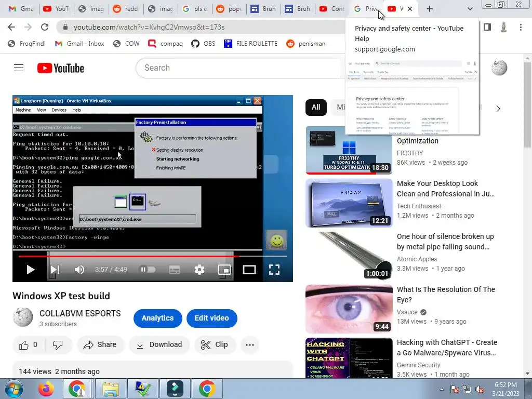The image size is (532, 399).
Task: Switch to the 'pls e' Google tab
Action: tap(195, 9)
